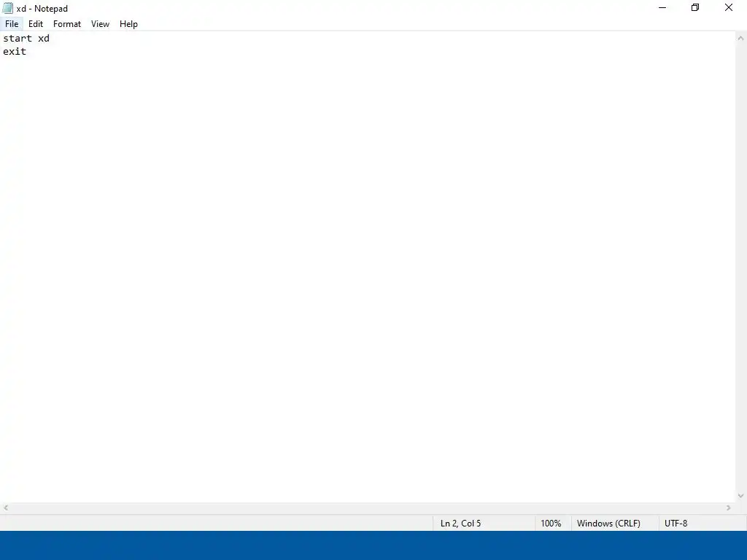The height and width of the screenshot is (560, 747).
Task: Minimize the Notepad window
Action: [662, 7]
